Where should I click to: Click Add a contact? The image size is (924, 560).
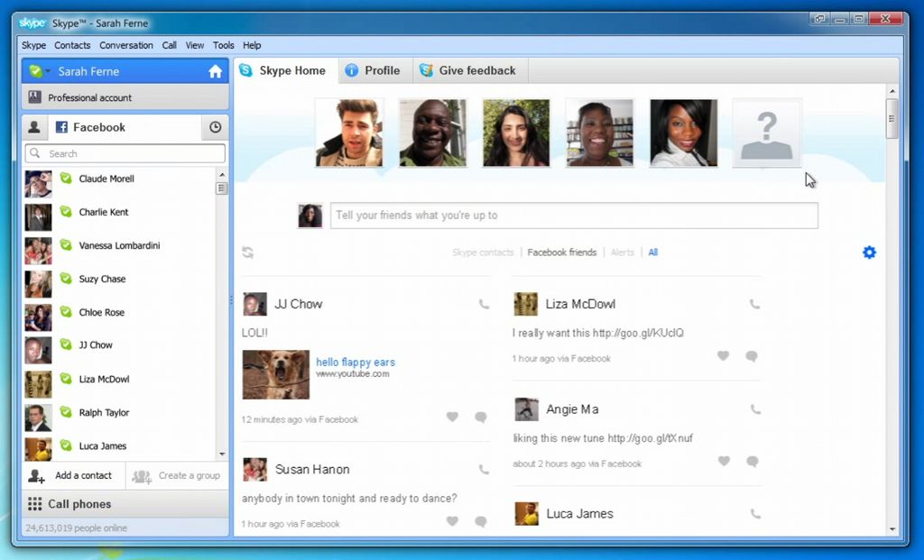click(74, 476)
